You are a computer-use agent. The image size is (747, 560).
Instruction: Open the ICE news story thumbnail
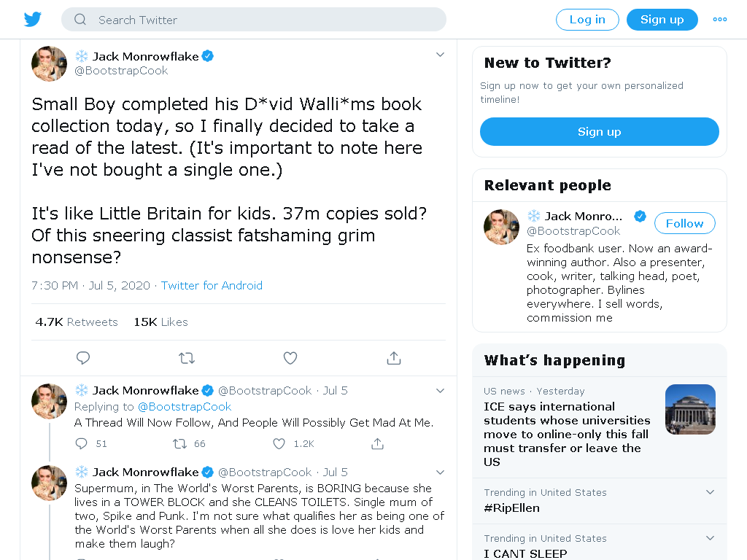pos(690,409)
